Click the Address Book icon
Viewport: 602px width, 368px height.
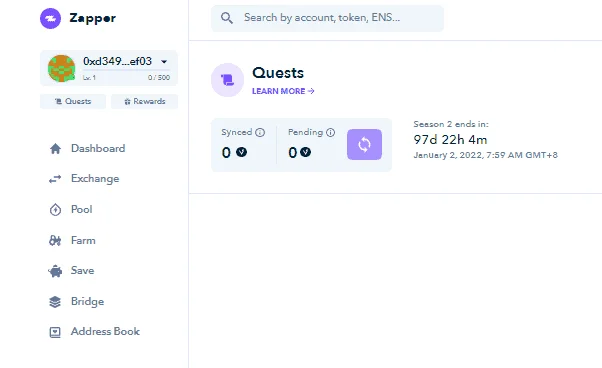coord(55,332)
